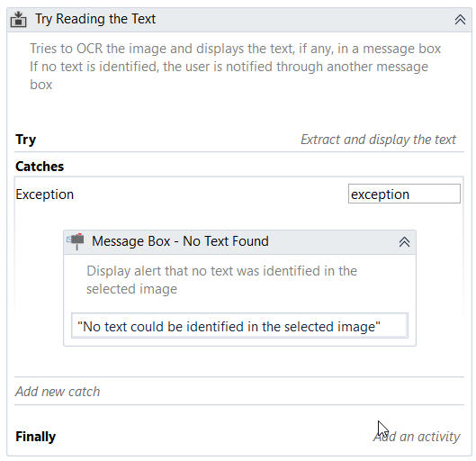476x461 pixels.
Task: Select the Try Reading the Text title
Action: (x=95, y=19)
